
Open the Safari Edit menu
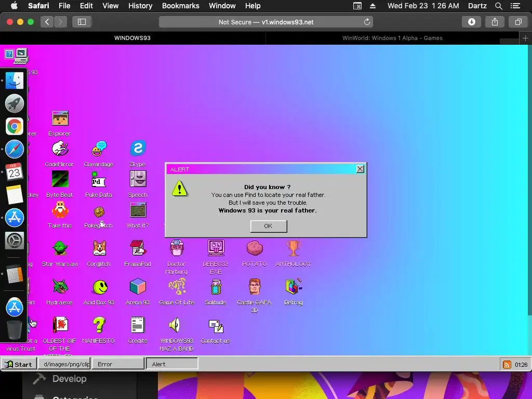click(x=86, y=6)
